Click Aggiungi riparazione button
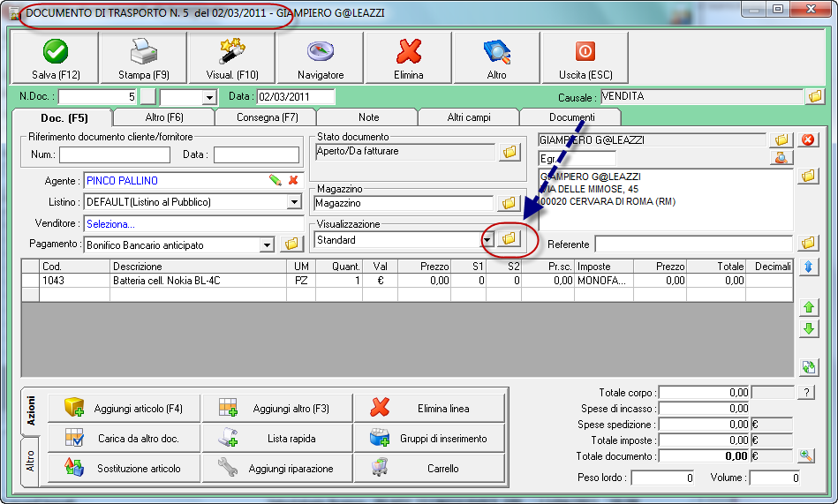 (277, 468)
